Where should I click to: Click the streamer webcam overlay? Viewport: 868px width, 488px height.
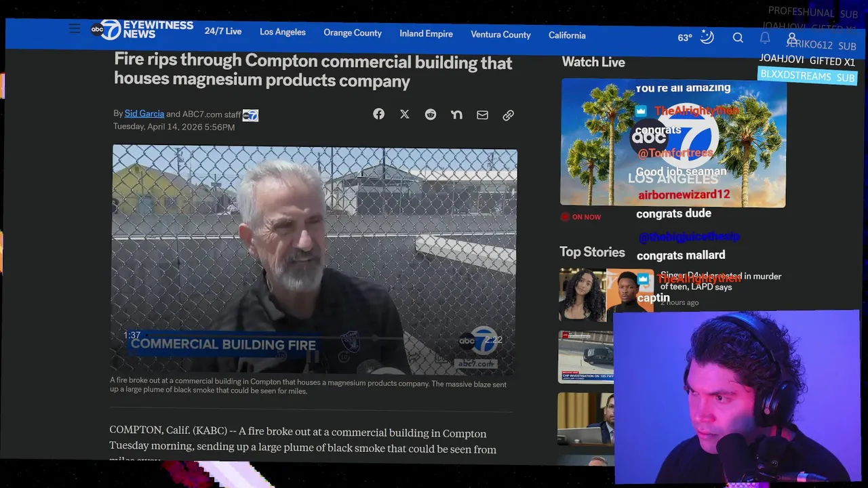coord(737,397)
